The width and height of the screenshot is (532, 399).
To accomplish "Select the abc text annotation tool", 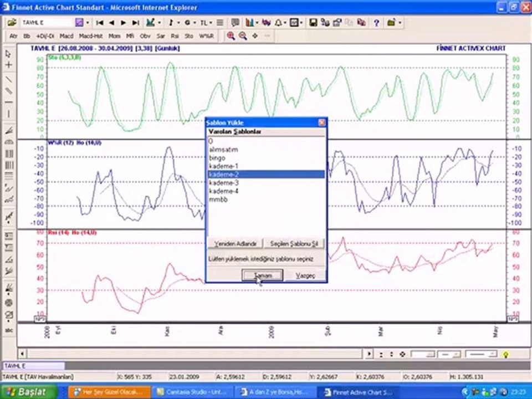I will (x=9, y=330).
